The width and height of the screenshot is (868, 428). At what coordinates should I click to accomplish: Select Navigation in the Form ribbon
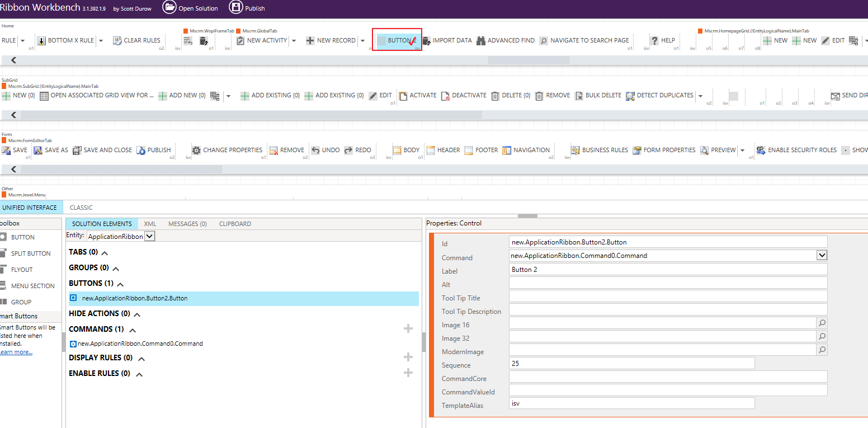[526, 150]
